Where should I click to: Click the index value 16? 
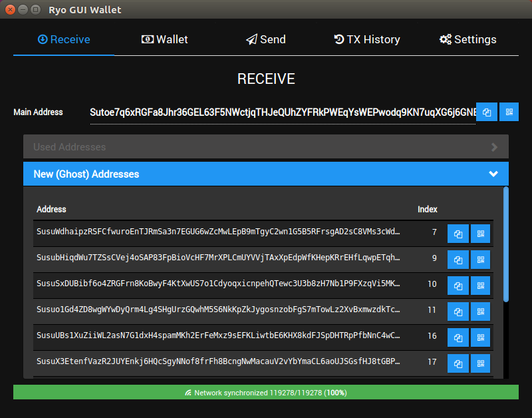coord(432,336)
